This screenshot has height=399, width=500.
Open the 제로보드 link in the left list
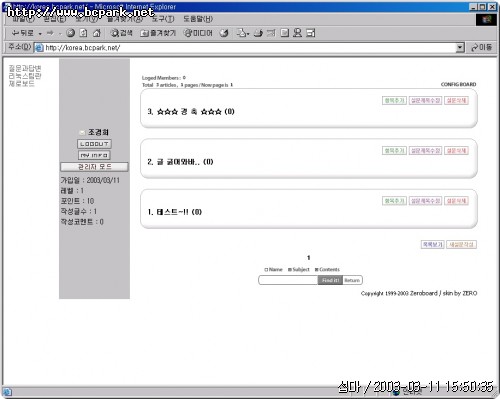pos(21,83)
